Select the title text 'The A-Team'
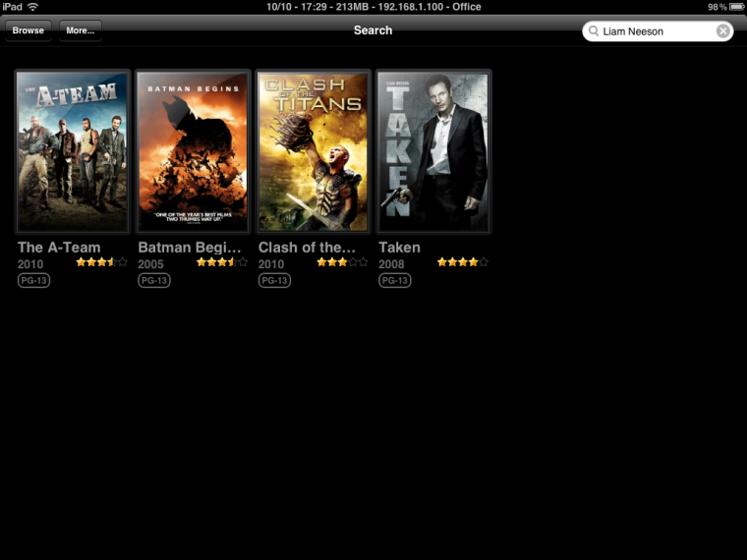 point(59,248)
